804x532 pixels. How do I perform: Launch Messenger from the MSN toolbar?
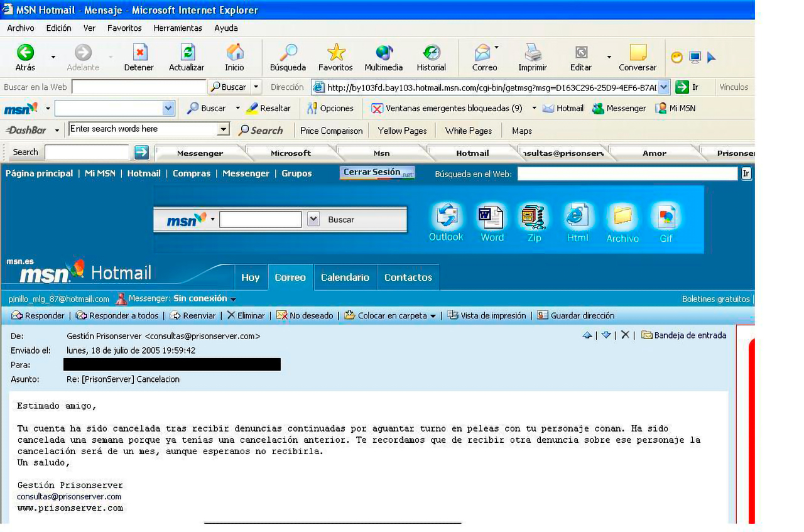tap(619, 108)
